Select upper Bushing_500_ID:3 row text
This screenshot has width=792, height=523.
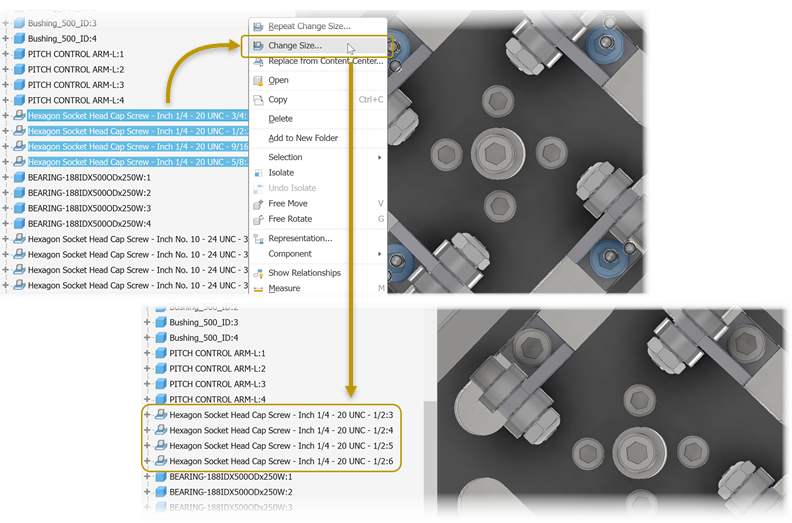(x=62, y=23)
